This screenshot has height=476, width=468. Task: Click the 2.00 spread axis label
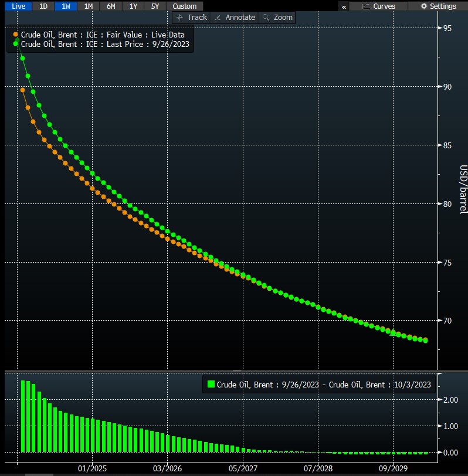click(x=450, y=400)
